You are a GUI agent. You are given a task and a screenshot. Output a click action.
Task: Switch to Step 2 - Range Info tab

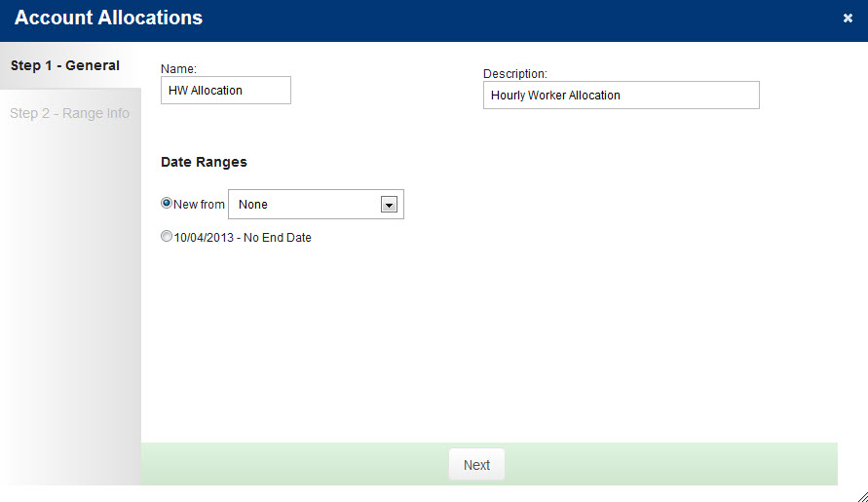[x=70, y=113]
